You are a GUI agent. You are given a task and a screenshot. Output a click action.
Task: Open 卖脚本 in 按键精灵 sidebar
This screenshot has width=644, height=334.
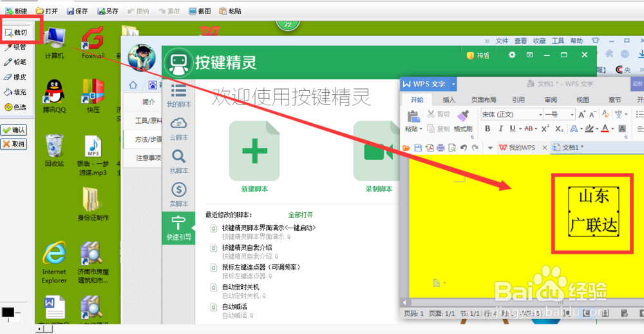point(178,195)
